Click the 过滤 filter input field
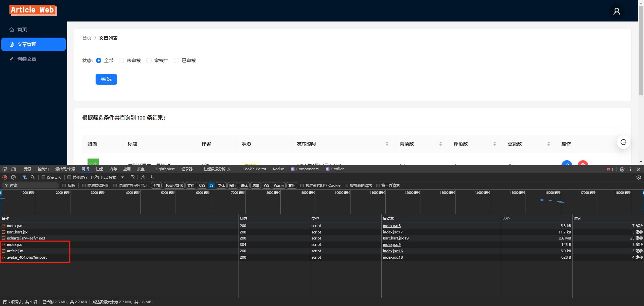Viewport: 644px width, 306px height. point(30,185)
